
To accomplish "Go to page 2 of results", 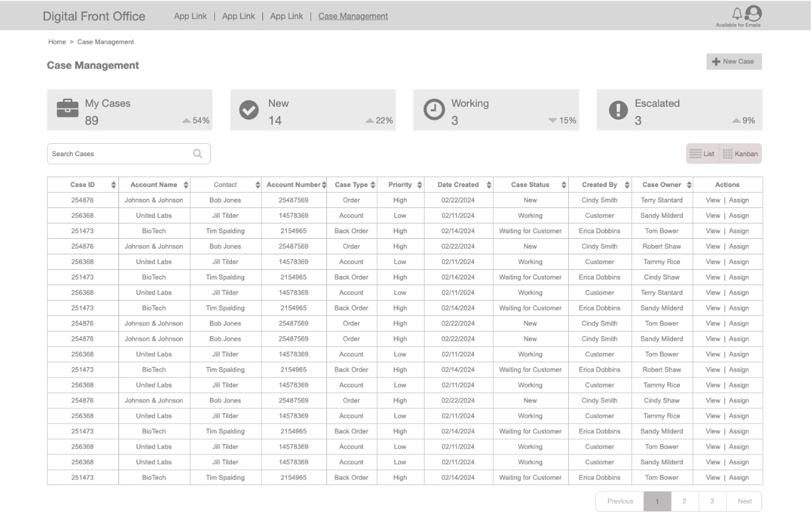I will coord(684,501).
